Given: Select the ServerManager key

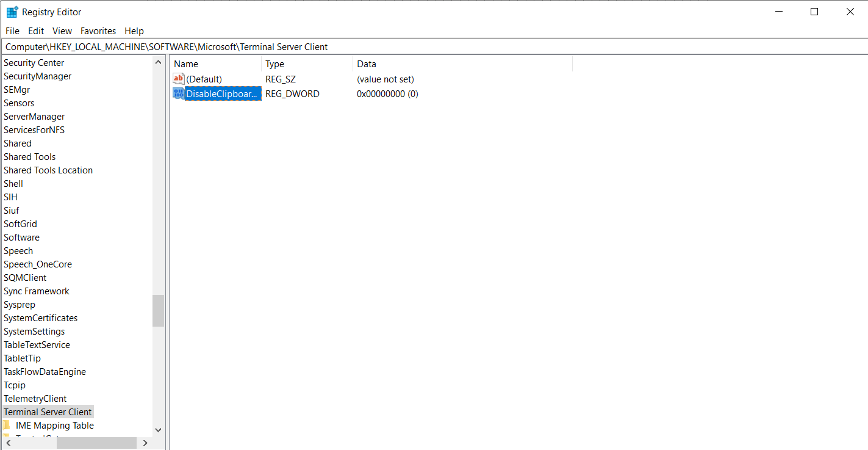Looking at the screenshot, I should (34, 117).
